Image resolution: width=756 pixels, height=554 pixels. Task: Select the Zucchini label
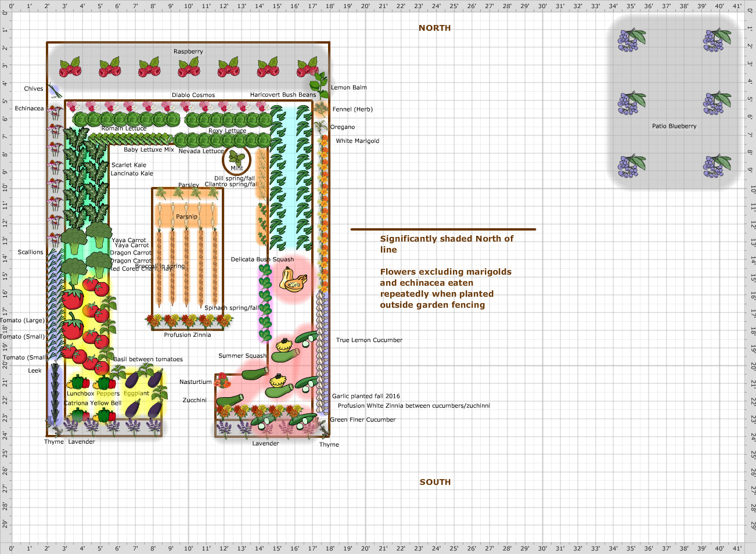195,400
